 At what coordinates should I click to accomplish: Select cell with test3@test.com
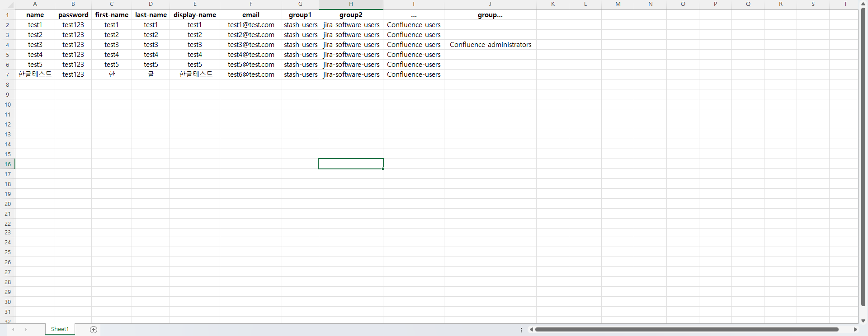click(x=251, y=45)
